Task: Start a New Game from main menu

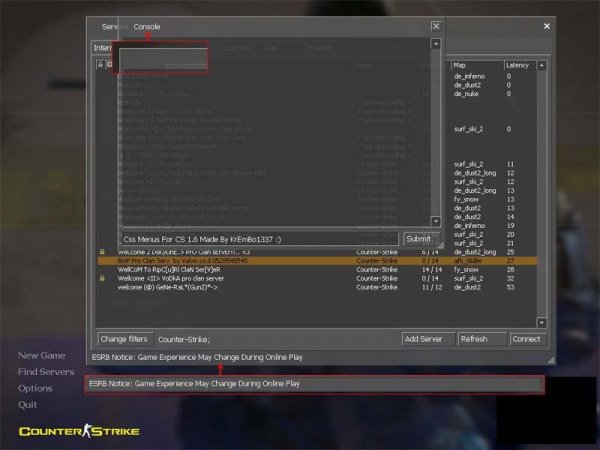Action: click(x=42, y=355)
